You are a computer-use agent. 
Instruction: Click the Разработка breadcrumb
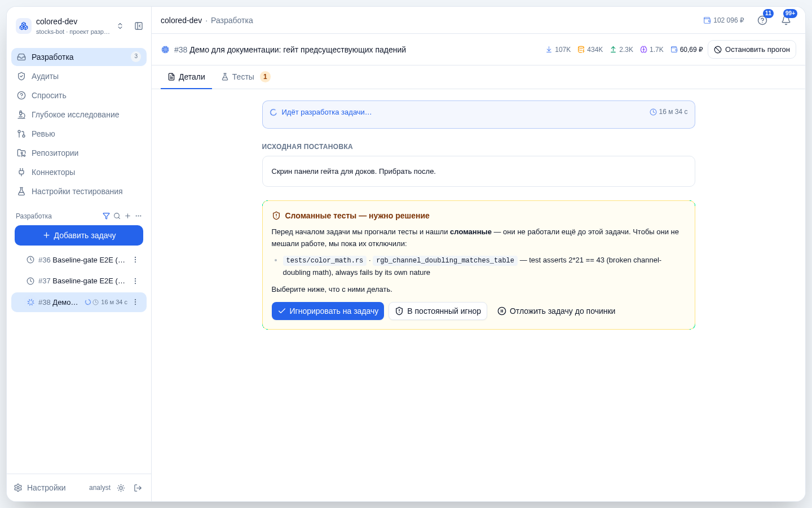[x=232, y=20]
